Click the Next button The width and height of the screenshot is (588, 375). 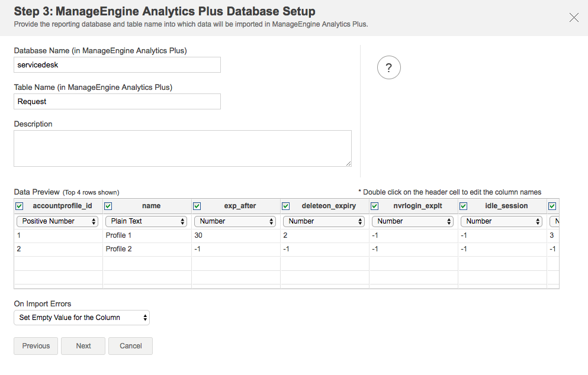tap(83, 346)
